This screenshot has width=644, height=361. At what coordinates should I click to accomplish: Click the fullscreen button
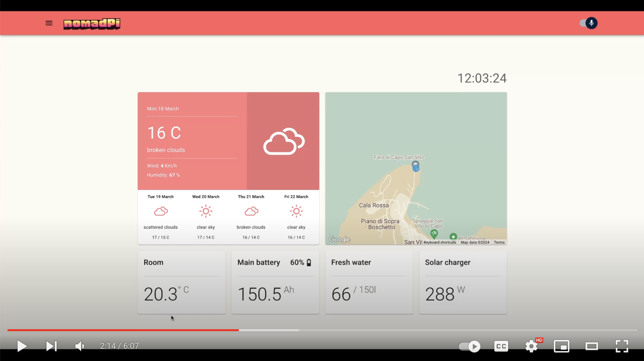pyautogui.click(x=622, y=346)
